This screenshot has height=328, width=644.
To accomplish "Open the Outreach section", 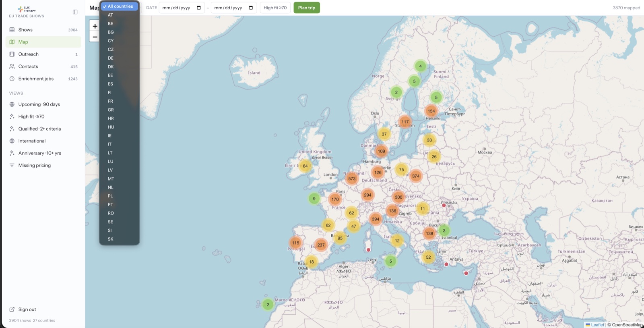I will [43, 54].
